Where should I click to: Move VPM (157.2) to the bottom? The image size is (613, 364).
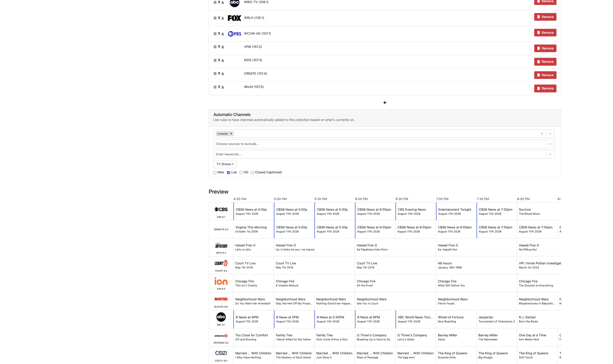[x=223, y=47]
